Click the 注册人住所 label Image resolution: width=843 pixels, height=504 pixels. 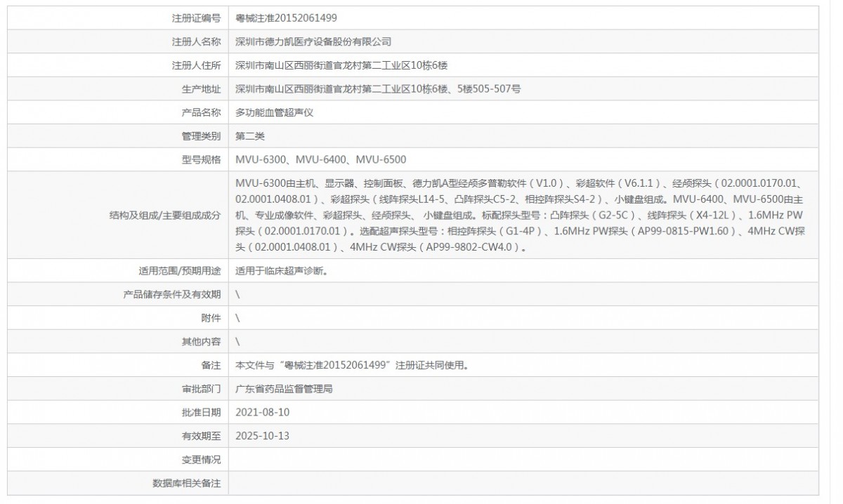[196, 65]
